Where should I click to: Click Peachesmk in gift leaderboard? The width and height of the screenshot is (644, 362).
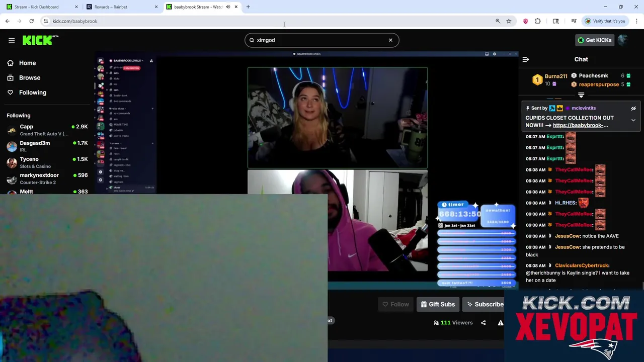click(593, 76)
